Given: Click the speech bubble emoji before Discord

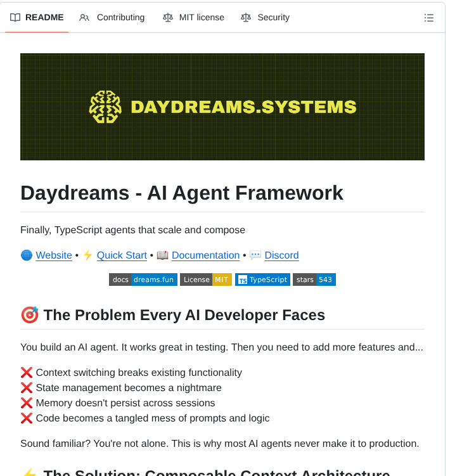Looking at the screenshot, I should [255, 255].
